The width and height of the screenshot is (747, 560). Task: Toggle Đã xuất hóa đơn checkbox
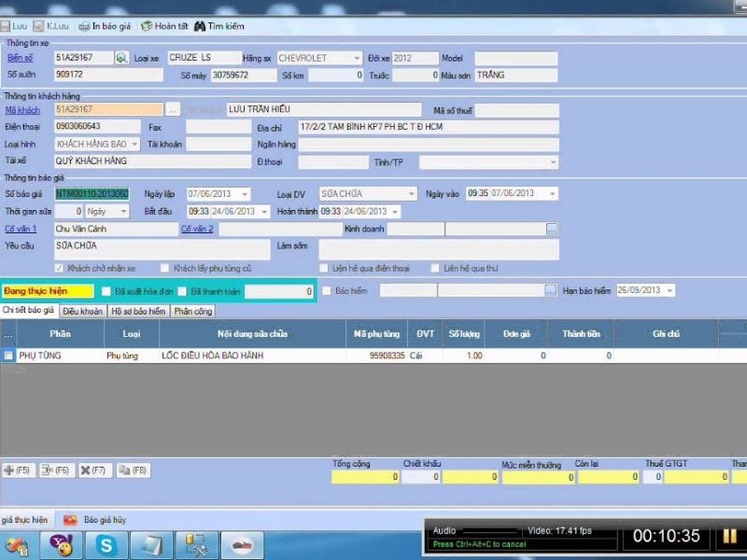[106, 291]
